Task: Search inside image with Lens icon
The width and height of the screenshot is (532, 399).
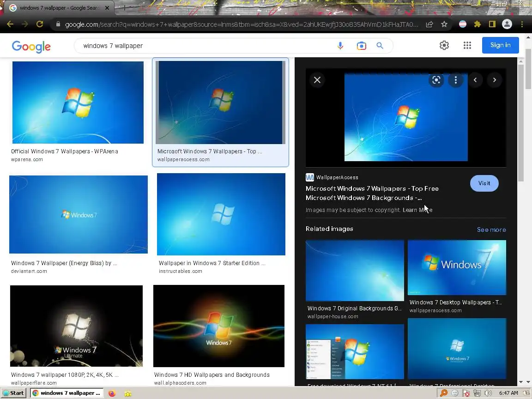Action: click(x=436, y=80)
